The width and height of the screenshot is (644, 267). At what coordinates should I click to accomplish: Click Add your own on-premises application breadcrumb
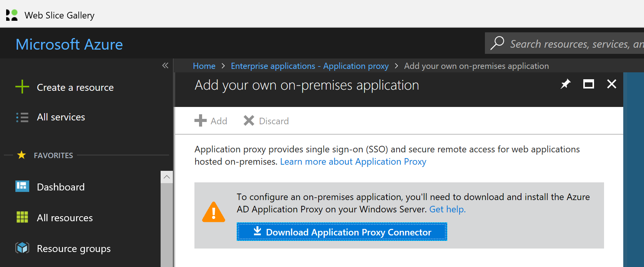pyautogui.click(x=476, y=66)
